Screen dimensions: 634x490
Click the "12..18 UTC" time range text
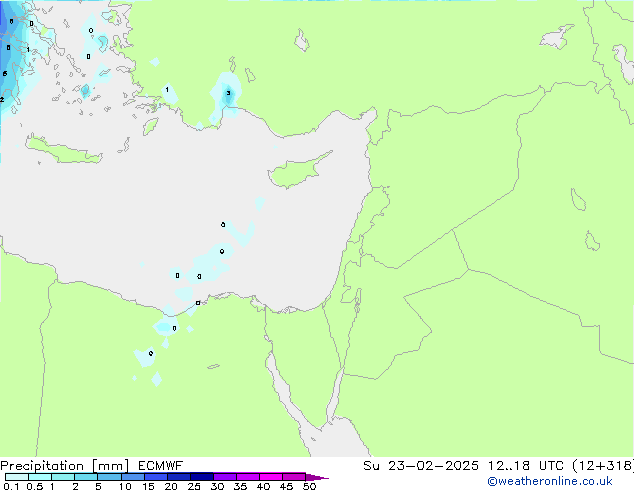click(x=525, y=466)
